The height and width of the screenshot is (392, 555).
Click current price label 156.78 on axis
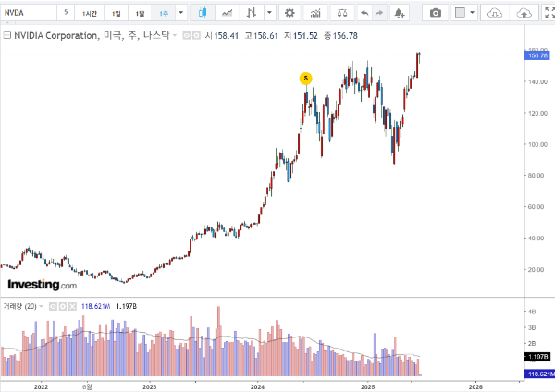click(x=536, y=55)
